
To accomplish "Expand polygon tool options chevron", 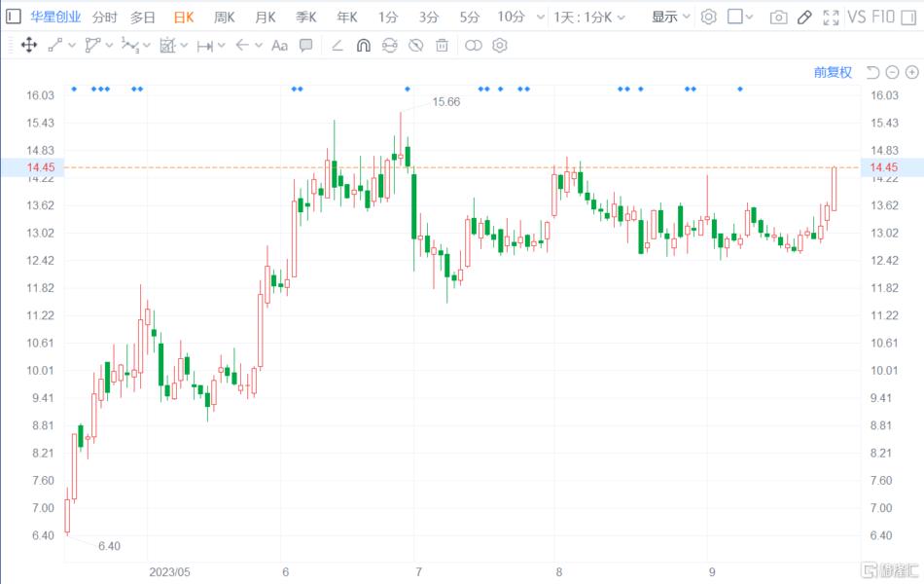I will tap(109, 46).
